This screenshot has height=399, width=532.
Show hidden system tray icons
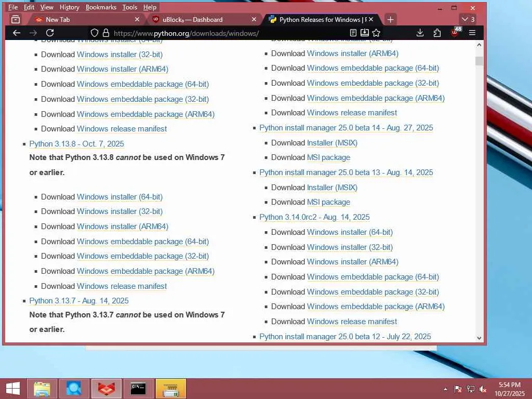[x=445, y=389]
